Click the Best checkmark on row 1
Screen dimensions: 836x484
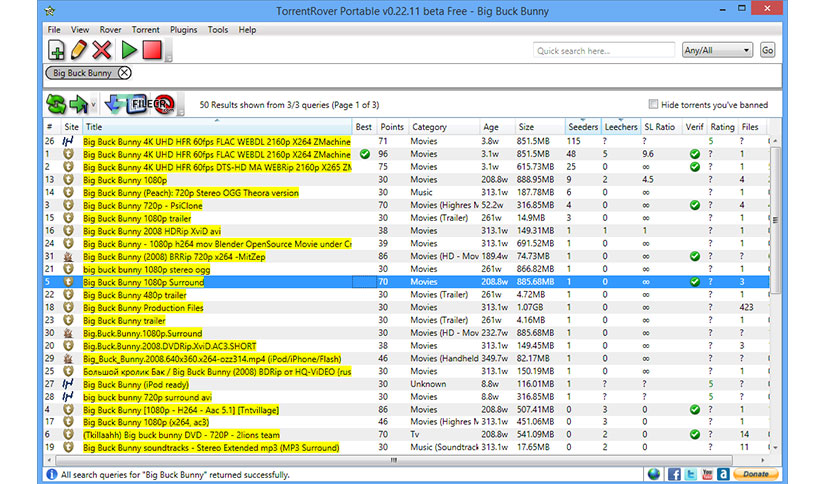pos(365,154)
